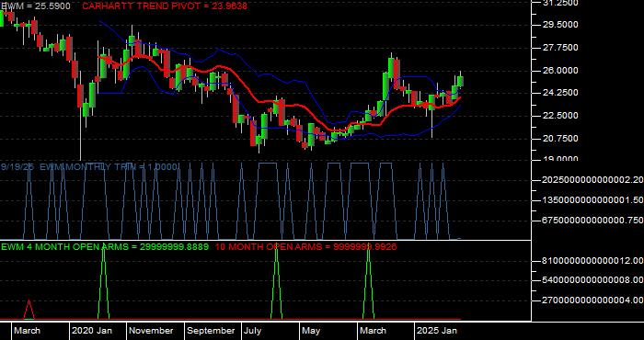
Task: Click the small red 10-month ARMS spike near March
Action: (29, 310)
